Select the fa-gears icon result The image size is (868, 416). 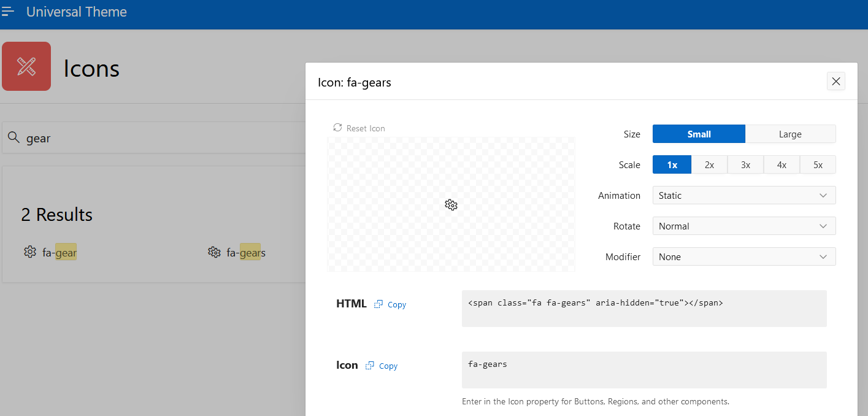237,252
